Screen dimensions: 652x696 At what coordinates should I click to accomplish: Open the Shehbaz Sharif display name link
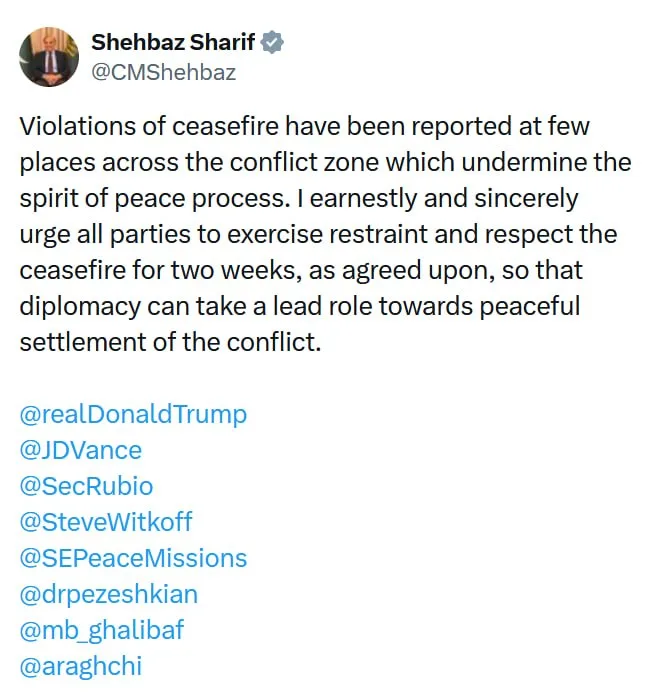tap(173, 43)
